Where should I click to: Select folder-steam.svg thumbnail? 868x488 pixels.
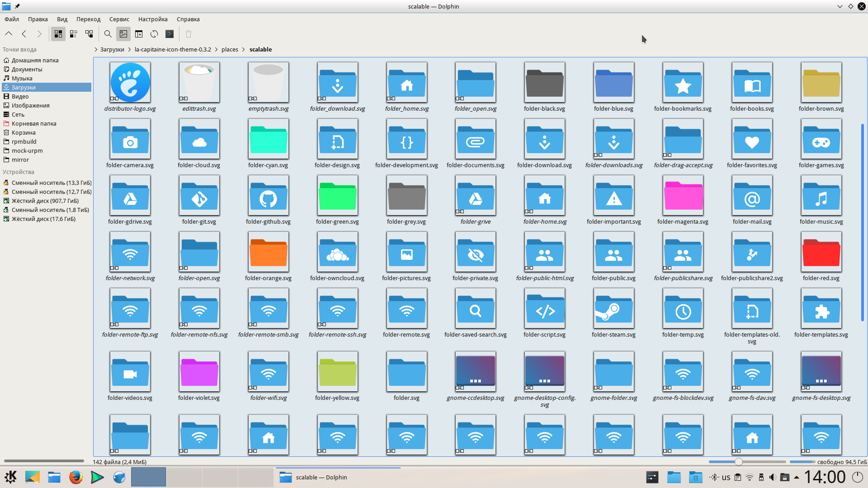[613, 309]
